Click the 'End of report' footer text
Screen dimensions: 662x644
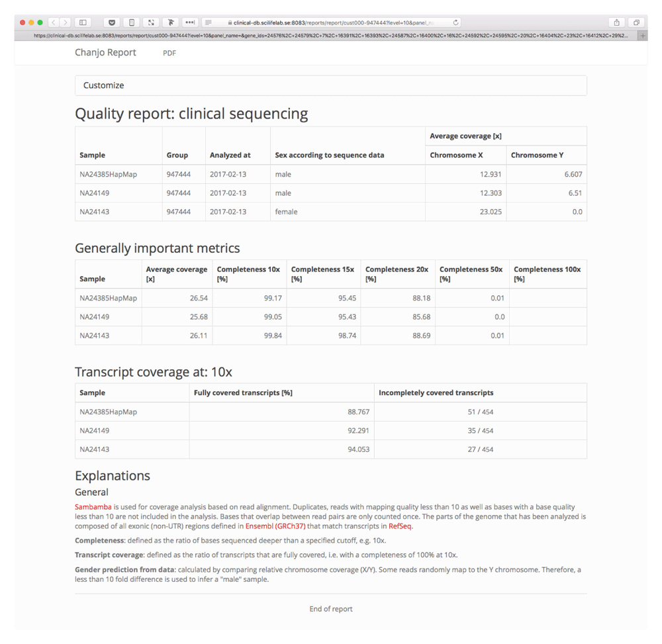pos(331,609)
